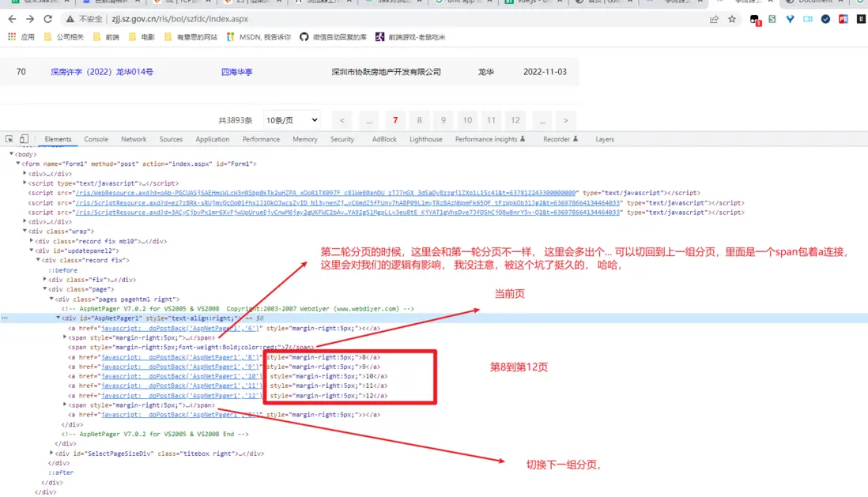868x497 pixels.
Task: Open the 深房许字（2022）龙华014号 link
Action: (x=102, y=72)
